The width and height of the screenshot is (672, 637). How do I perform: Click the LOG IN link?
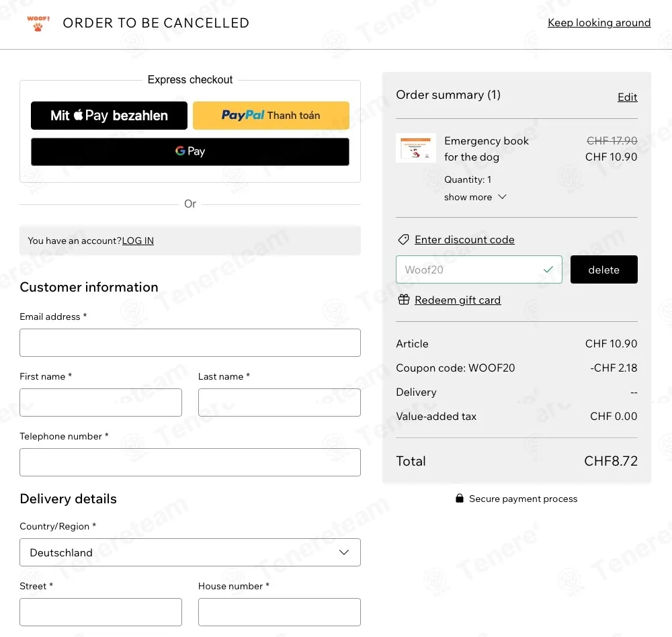pos(138,241)
